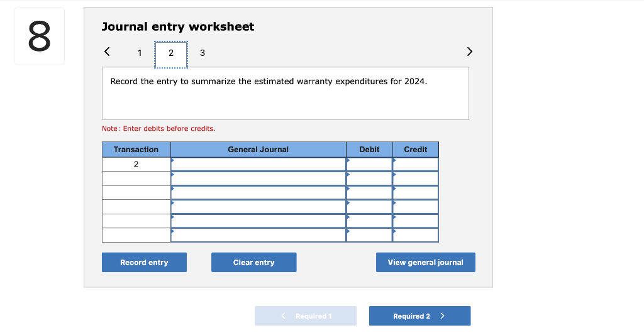Open General Journal account dropdown in third row
The height and width of the screenshot is (335, 644).
[258, 192]
